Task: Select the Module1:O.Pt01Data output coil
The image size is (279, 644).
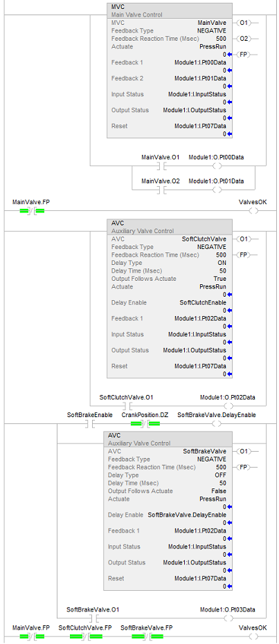Action: (217, 190)
